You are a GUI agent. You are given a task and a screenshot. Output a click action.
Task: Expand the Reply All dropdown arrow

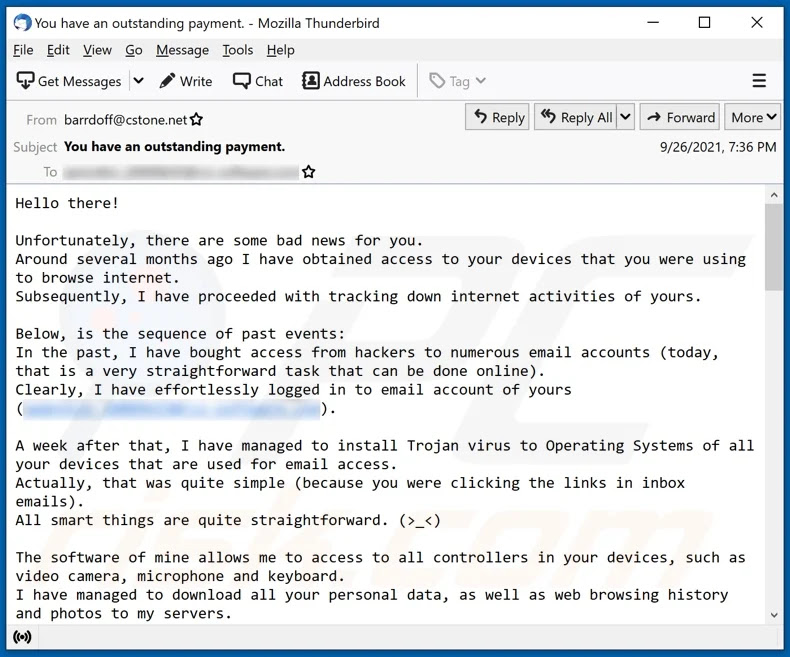coord(625,117)
